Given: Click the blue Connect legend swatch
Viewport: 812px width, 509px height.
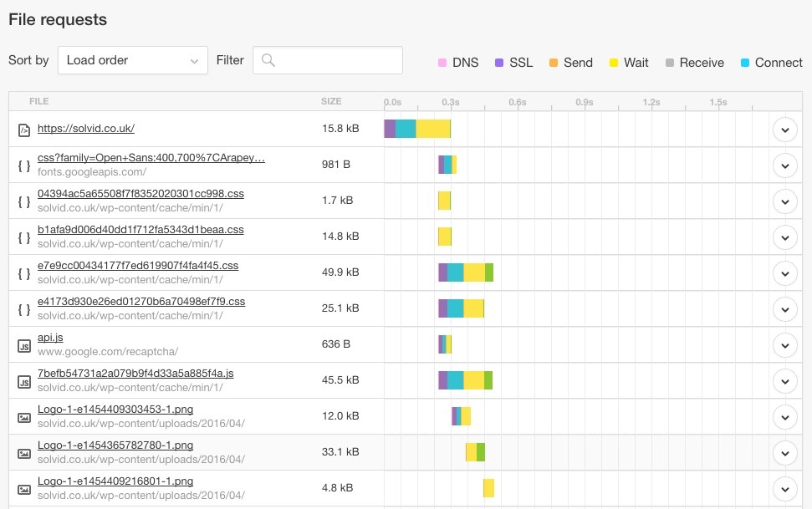Looking at the screenshot, I should [x=745, y=63].
